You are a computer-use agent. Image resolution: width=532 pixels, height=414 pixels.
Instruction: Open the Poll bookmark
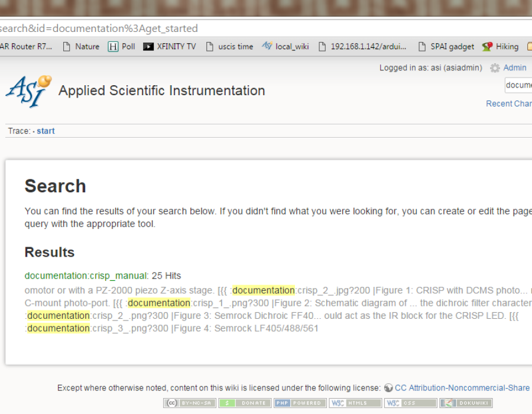(x=121, y=47)
